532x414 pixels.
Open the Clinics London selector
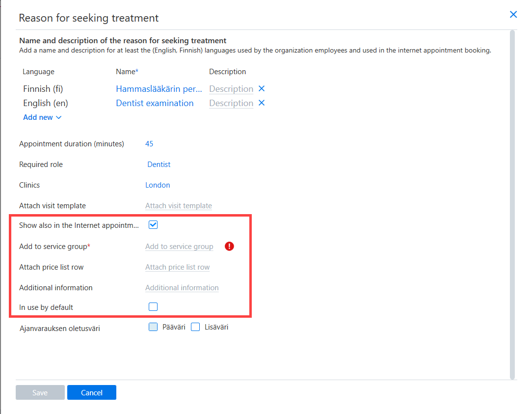[158, 185]
